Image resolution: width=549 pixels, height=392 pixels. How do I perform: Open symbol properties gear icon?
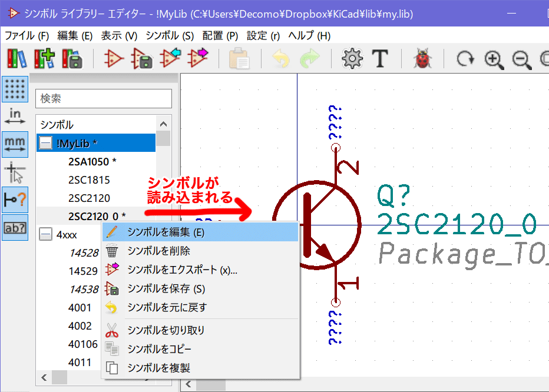[352, 58]
